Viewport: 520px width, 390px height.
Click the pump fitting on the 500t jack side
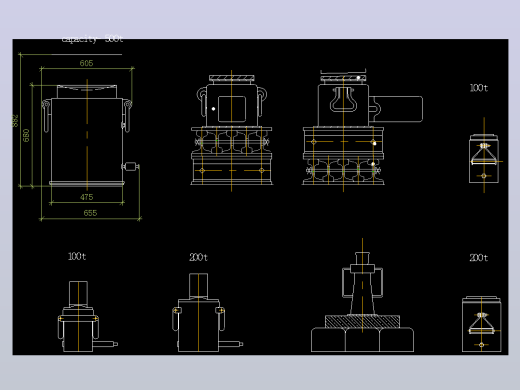click(x=130, y=166)
